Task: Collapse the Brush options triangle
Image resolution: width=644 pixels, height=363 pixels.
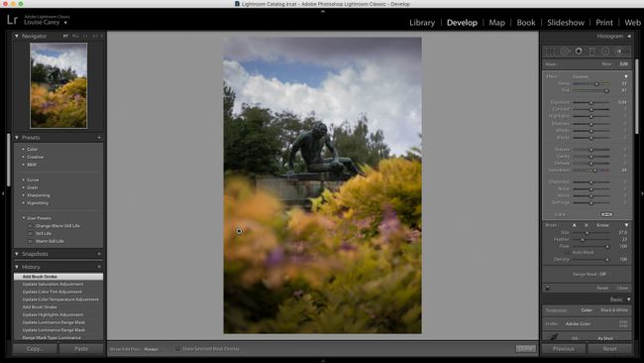Action: pos(626,225)
